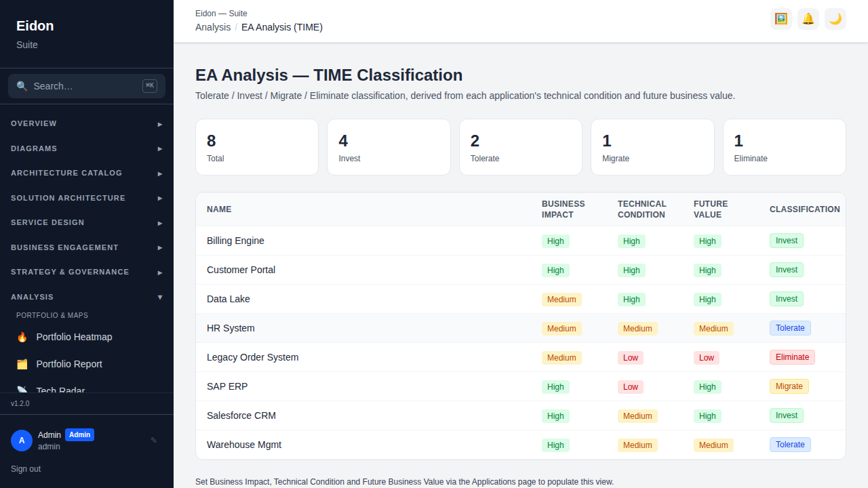Focus the Search input field
Viewport: 868px width, 488px height.
point(87,86)
